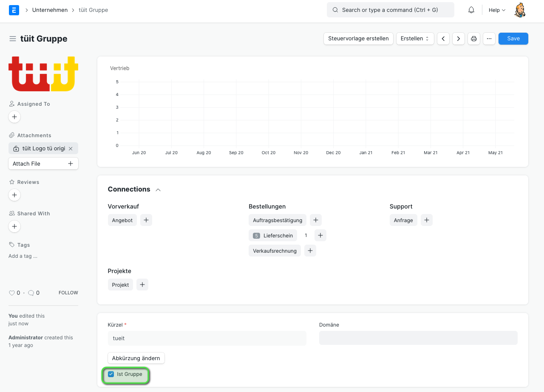
Task: Open the tüit Logo attachment file
Action: (44, 148)
